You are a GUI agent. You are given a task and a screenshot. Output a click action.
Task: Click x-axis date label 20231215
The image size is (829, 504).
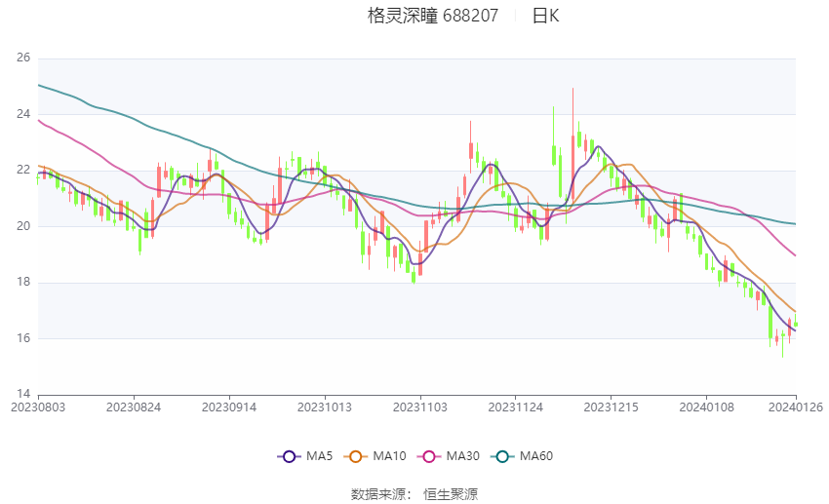pos(612,407)
